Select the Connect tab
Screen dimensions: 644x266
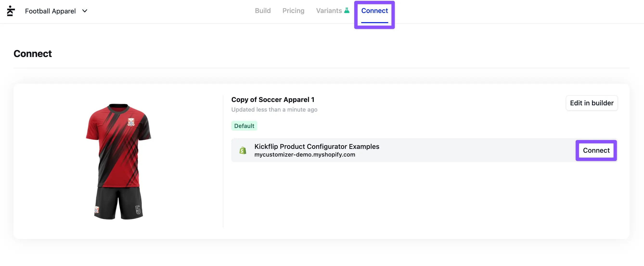(374, 11)
